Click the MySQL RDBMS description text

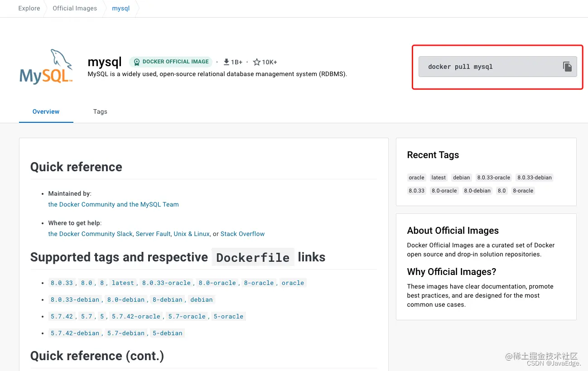point(217,74)
